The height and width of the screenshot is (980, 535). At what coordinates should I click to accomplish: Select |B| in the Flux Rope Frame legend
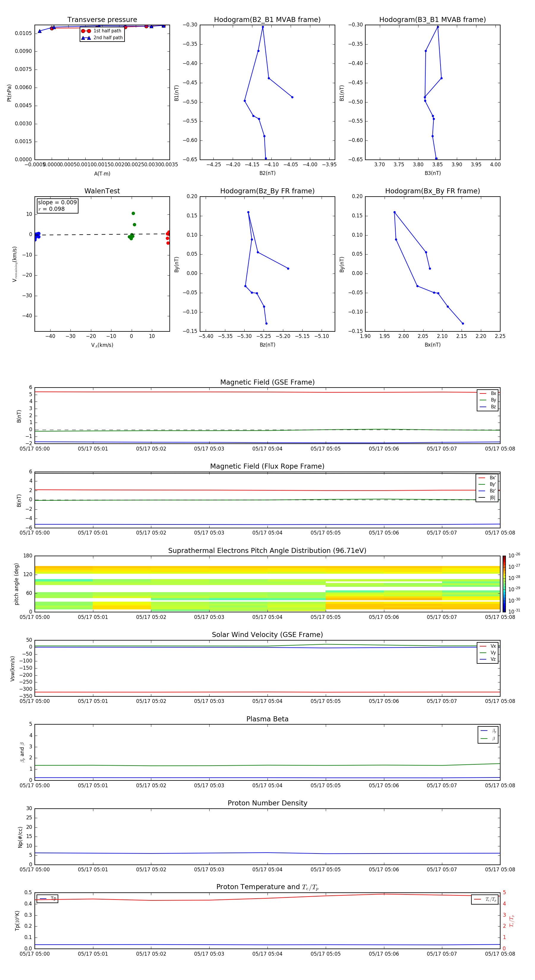487,498
